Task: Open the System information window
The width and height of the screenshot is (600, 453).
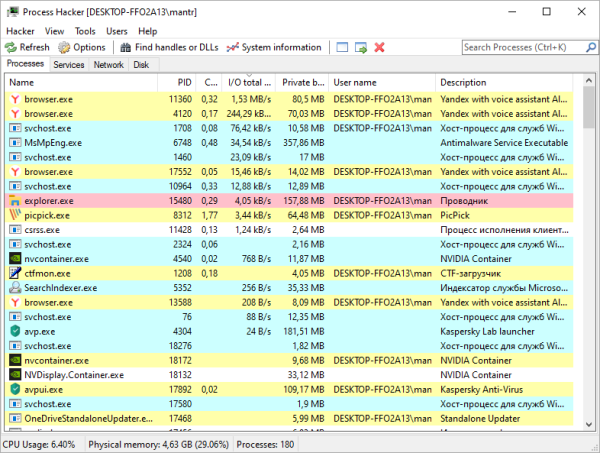Action: point(275,47)
